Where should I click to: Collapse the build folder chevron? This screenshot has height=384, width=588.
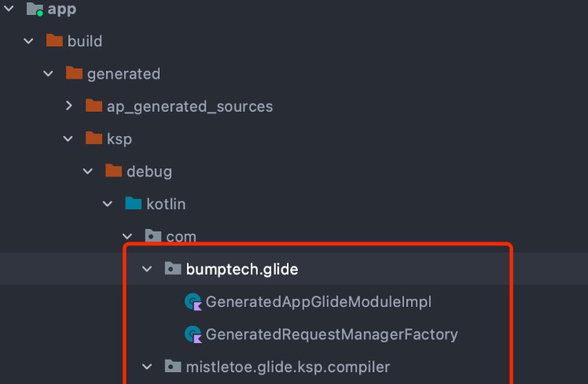point(28,41)
